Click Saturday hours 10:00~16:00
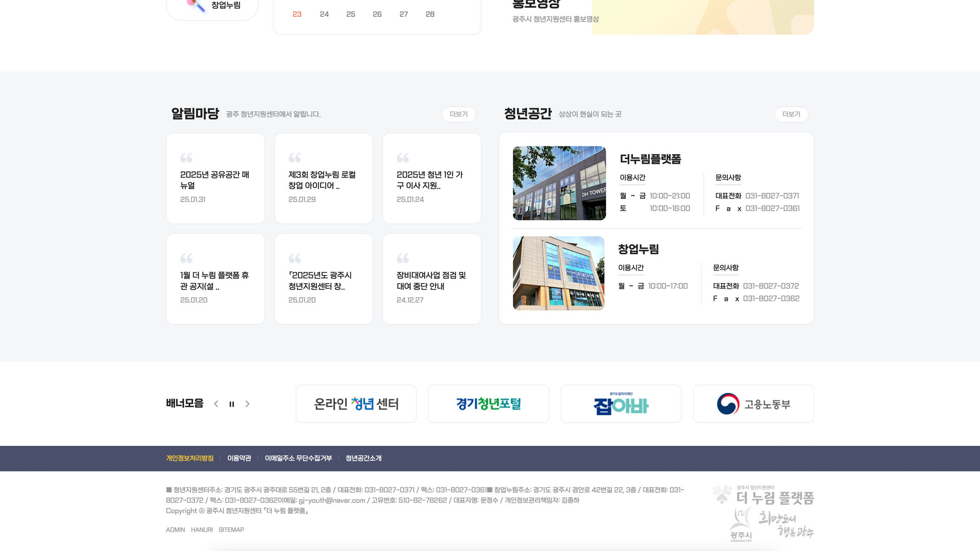 pos(670,208)
